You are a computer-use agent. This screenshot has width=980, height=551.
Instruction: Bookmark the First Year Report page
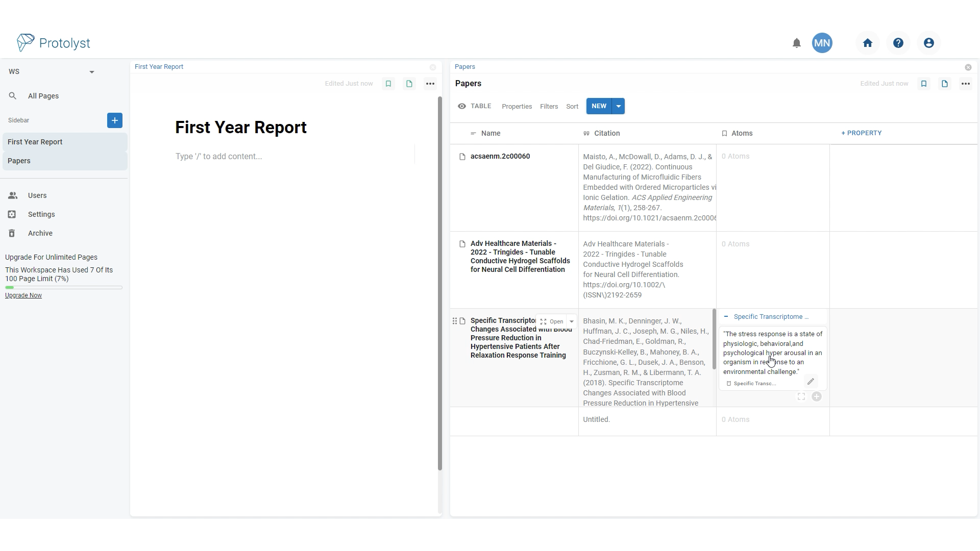[x=388, y=83]
